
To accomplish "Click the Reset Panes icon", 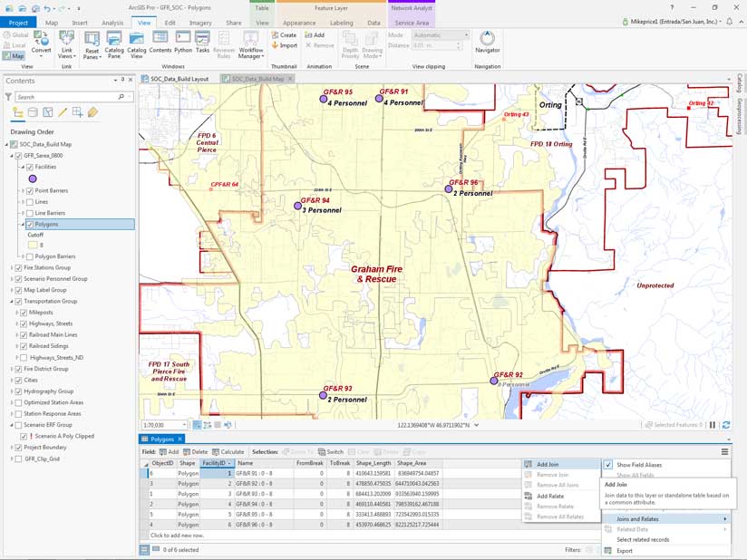I will (x=92, y=45).
